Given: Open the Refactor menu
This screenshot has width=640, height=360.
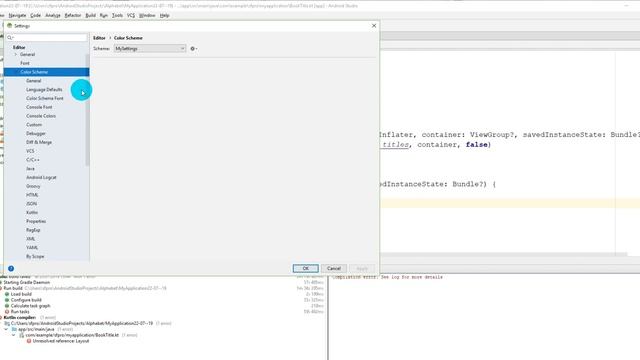Looking at the screenshot, I should [73, 16].
